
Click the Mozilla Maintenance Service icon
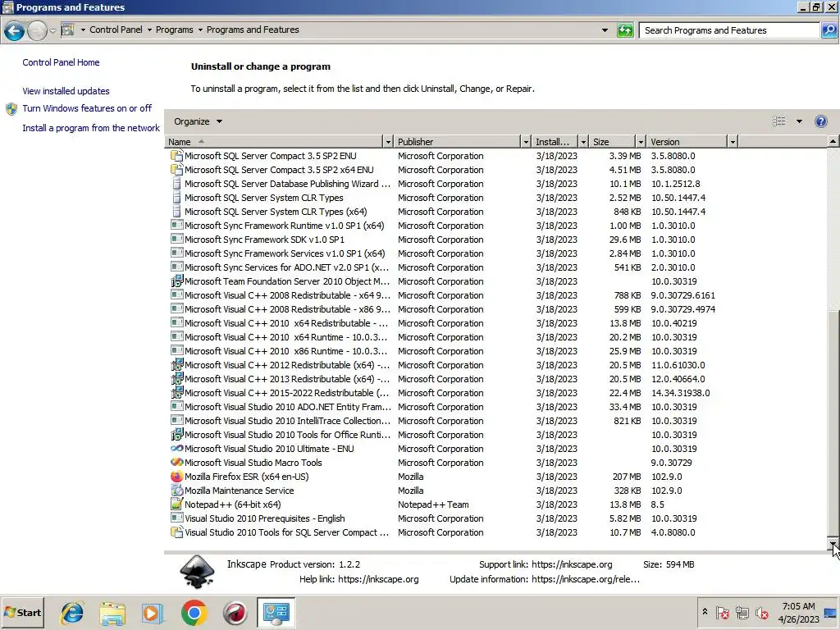click(x=176, y=491)
